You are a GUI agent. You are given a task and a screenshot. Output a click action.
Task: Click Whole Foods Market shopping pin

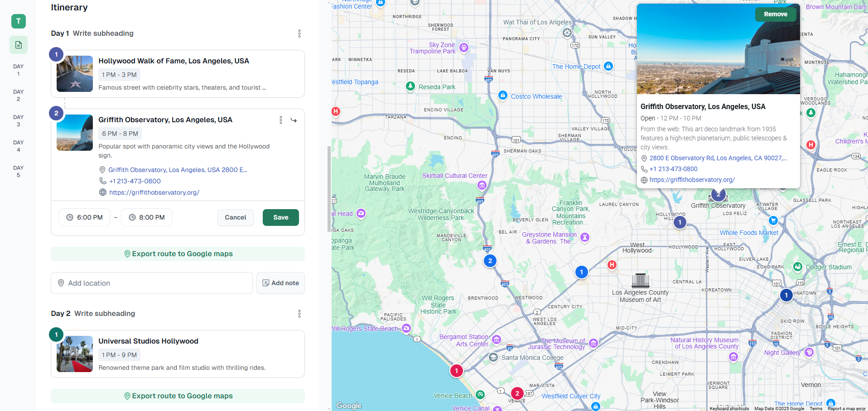click(x=773, y=220)
